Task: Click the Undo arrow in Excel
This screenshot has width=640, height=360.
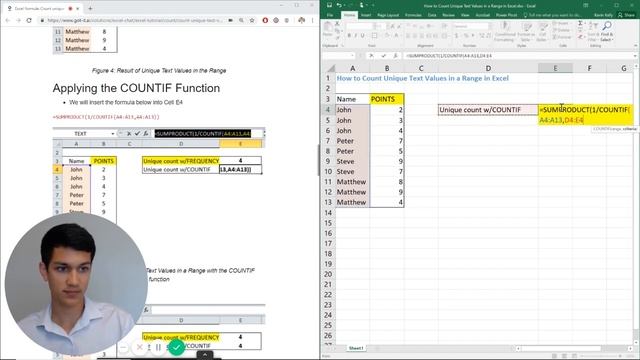Action: 339,5
